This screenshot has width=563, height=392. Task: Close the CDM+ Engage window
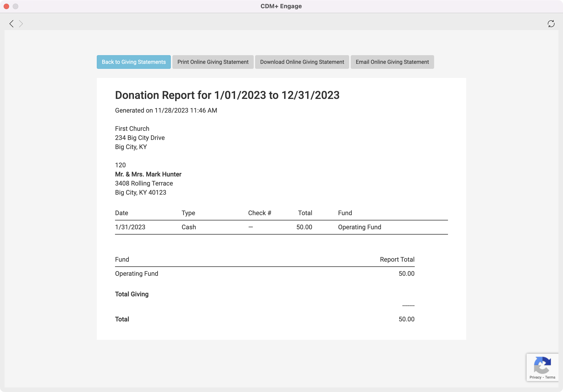(x=6, y=6)
